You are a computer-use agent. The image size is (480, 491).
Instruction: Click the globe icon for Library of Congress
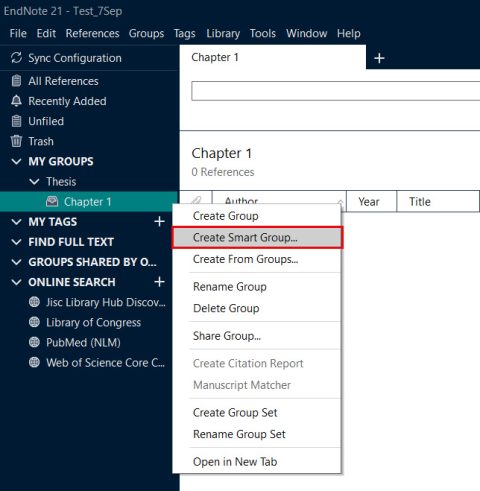[x=34, y=322]
